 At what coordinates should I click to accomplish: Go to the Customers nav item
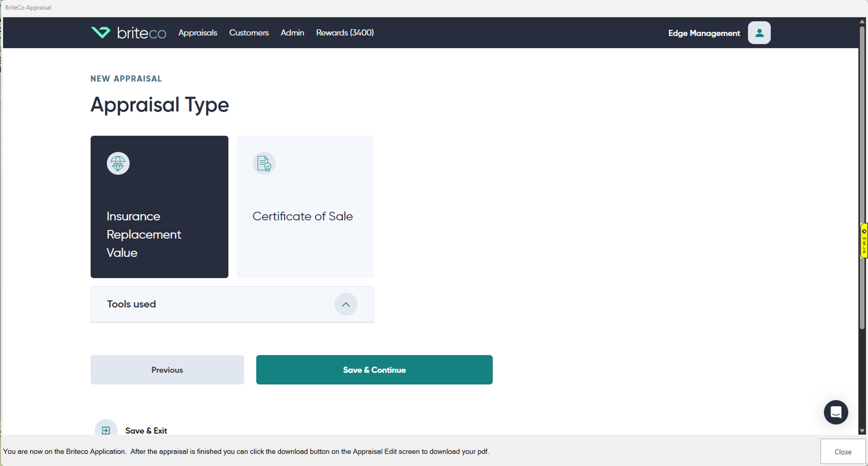pyautogui.click(x=249, y=33)
